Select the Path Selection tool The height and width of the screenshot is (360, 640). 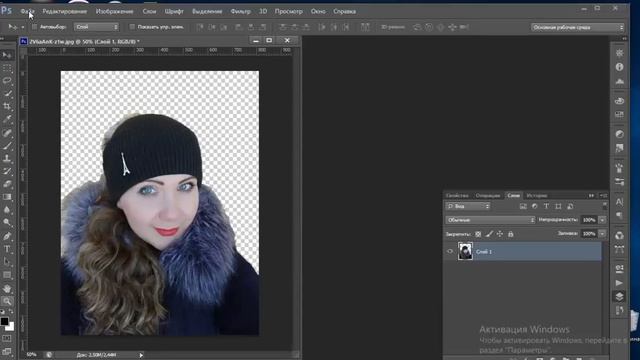tap(7, 262)
